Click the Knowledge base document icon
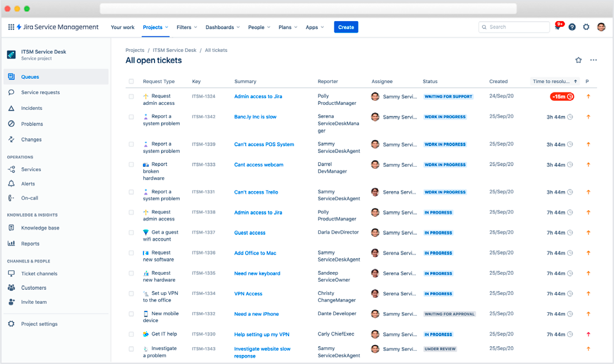The height and width of the screenshot is (364, 614). [x=11, y=227]
